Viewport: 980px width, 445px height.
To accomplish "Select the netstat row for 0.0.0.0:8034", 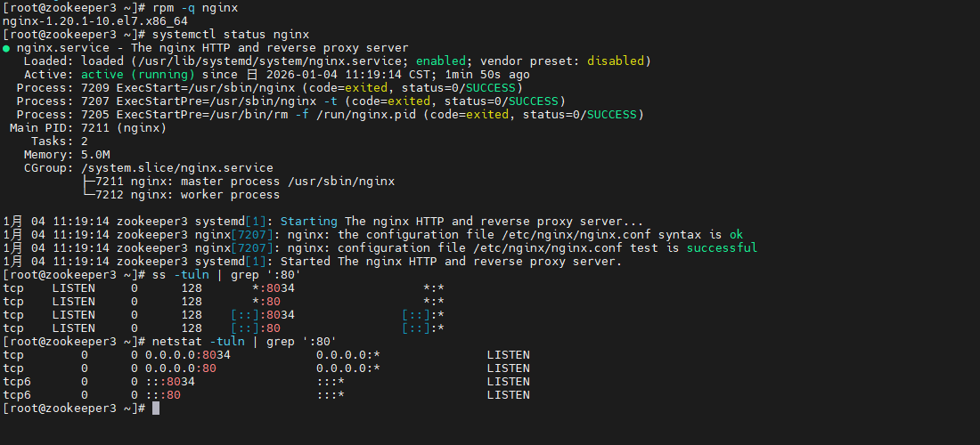I will coord(266,354).
